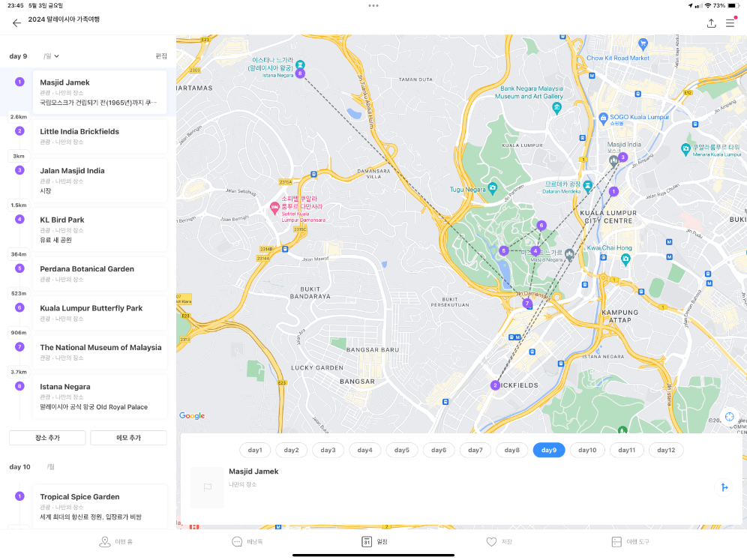This screenshot has height=560, width=747.
Task: Open 일정 schedule tab
Action: [x=374, y=542]
